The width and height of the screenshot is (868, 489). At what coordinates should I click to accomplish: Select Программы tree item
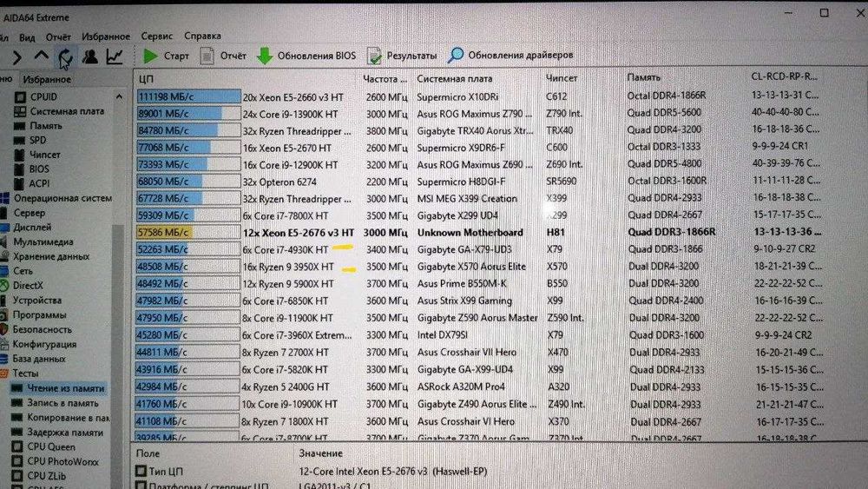coord(33,314)
